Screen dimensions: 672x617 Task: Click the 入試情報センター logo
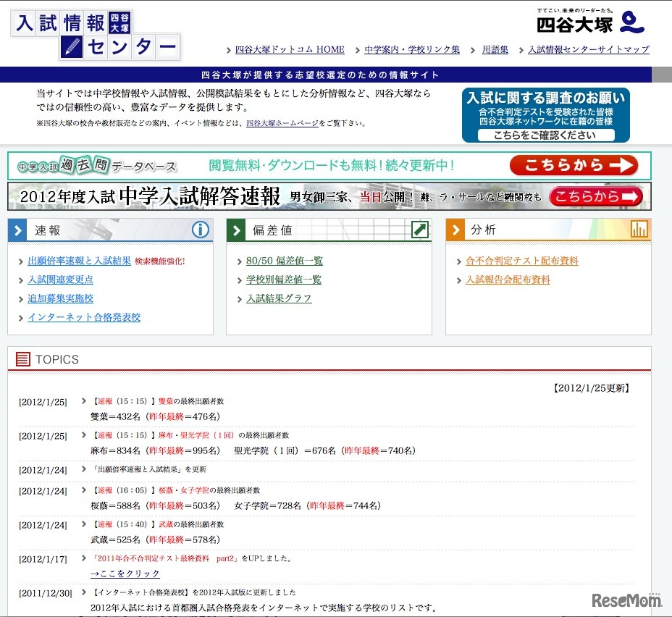pyautogui.click(x=95, y=34)
